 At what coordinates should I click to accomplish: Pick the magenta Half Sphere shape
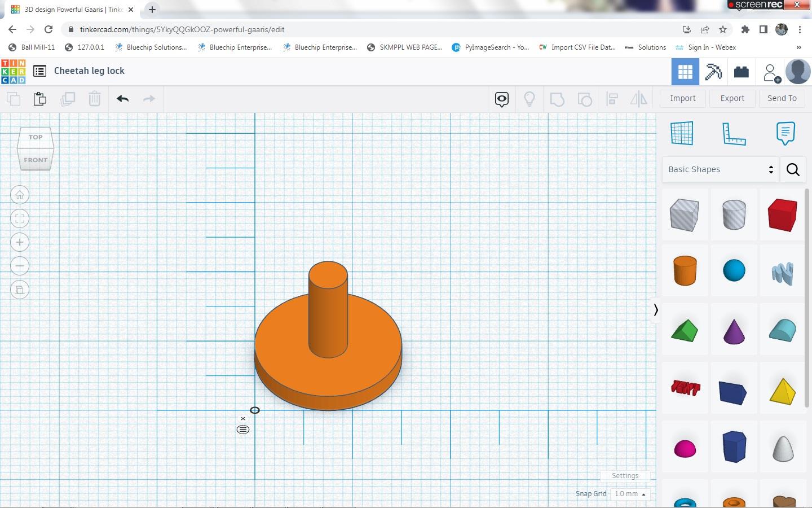click(685, 449)
